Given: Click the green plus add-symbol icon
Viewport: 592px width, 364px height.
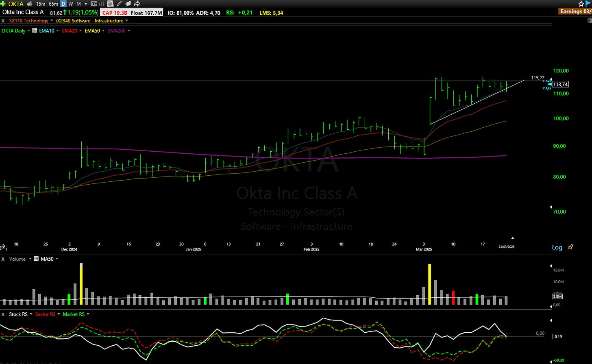Looking at the screenshot, I should [x=3, y=4].
